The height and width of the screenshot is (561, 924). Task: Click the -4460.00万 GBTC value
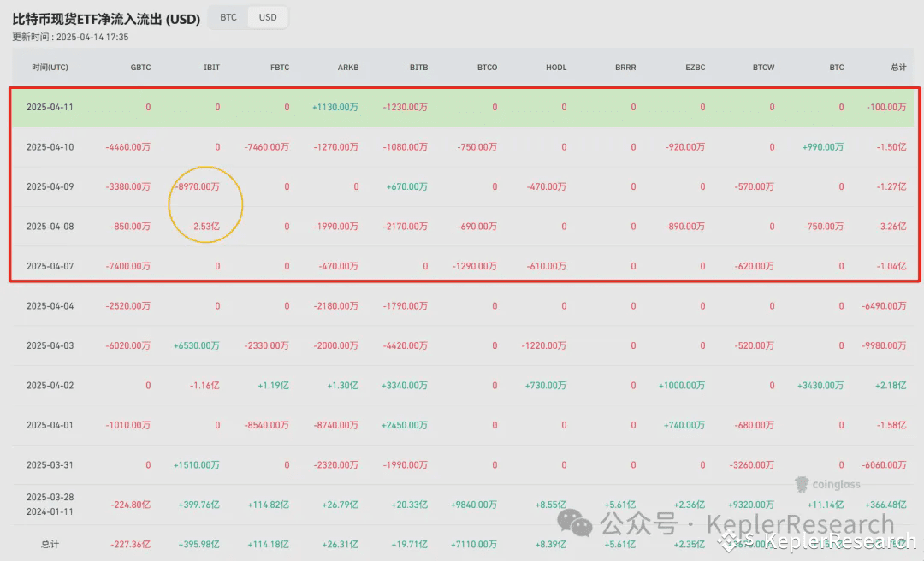pyautogui.click(x=127, y=147)
